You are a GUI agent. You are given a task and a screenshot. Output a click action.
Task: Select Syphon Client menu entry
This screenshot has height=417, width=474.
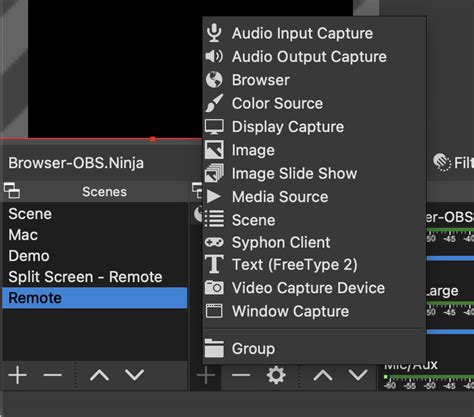point(314,242)
